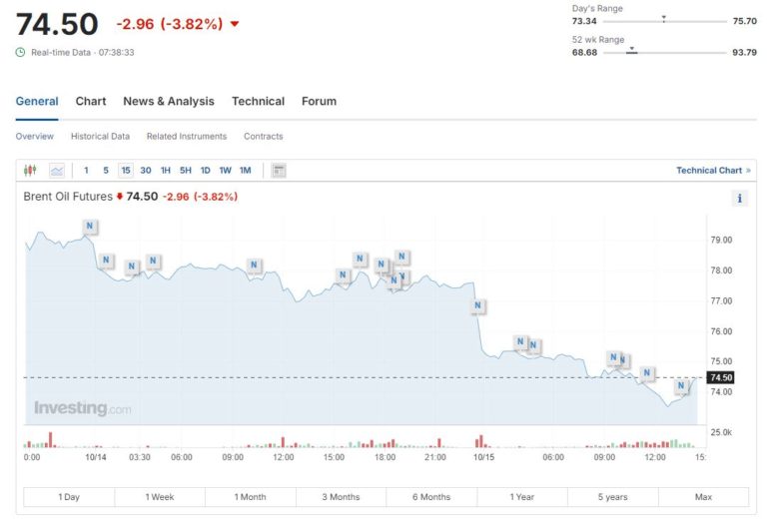Select the 1D chart interval
Screen dimensions: 767x532
pos(205,171)
